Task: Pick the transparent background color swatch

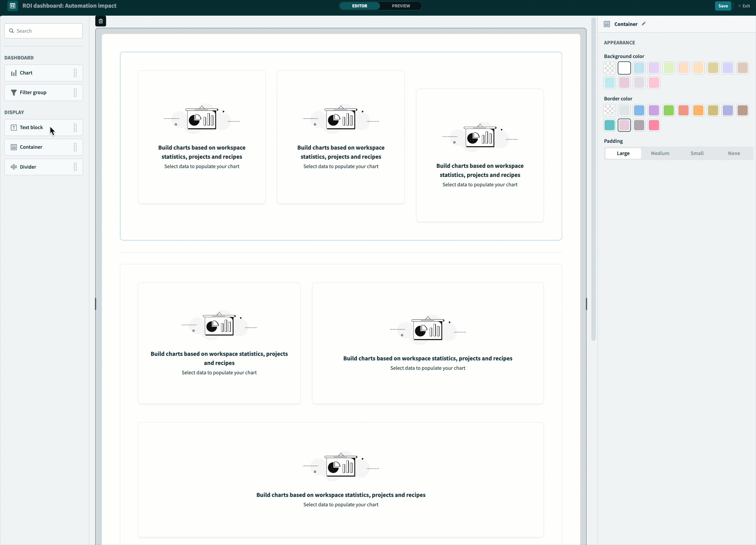Action: click(609, 68)
